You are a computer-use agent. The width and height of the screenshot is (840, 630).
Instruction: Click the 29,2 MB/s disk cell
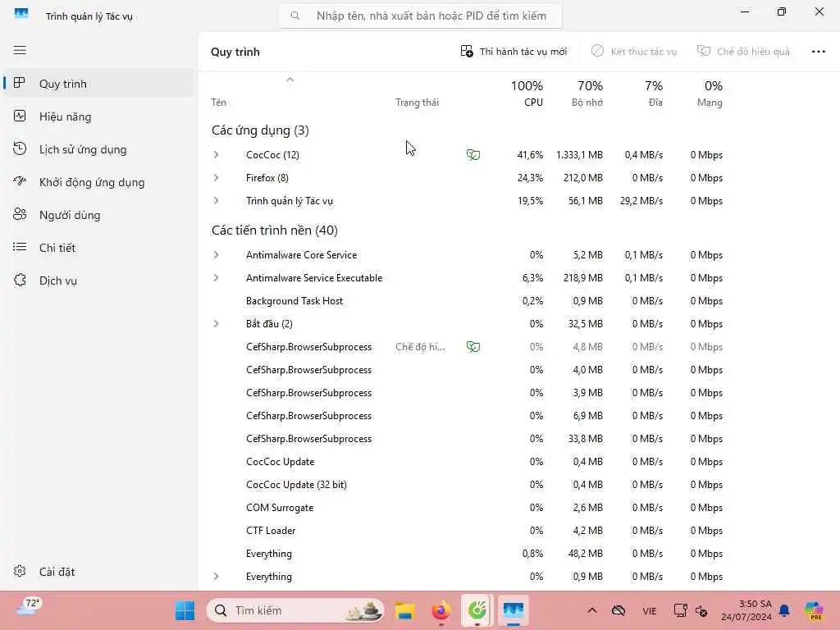click(641, 201)
